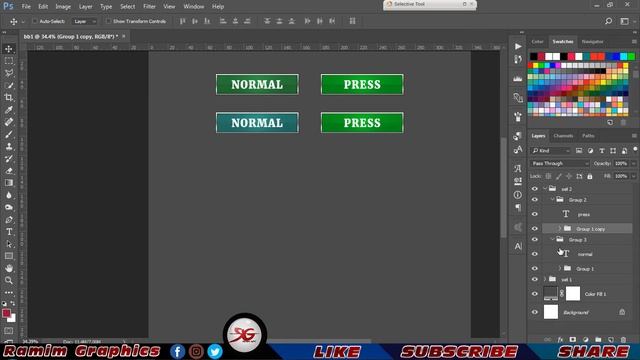640x360 pixels.
Task: Select the Brush tool
Action: (x=9, y=134)
